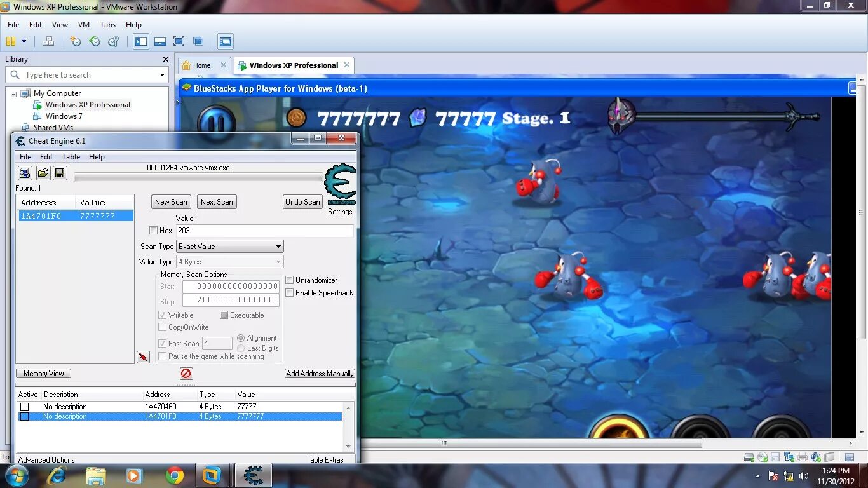The width and height of the screenshot is (868, 488).
Task: Select Windows 7 in the VMware library
Action: [x=64, y=116]
